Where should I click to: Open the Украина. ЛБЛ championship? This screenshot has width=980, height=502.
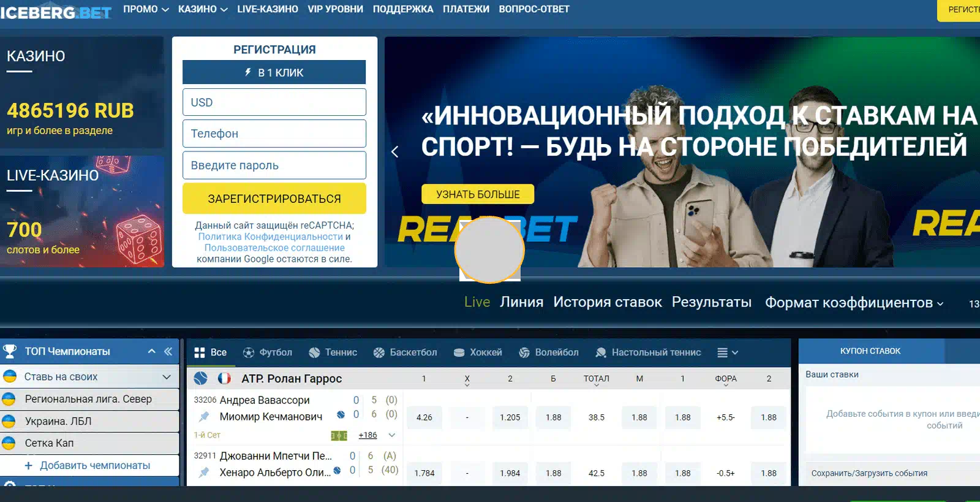pyautogui.click(x=90, y=421)
